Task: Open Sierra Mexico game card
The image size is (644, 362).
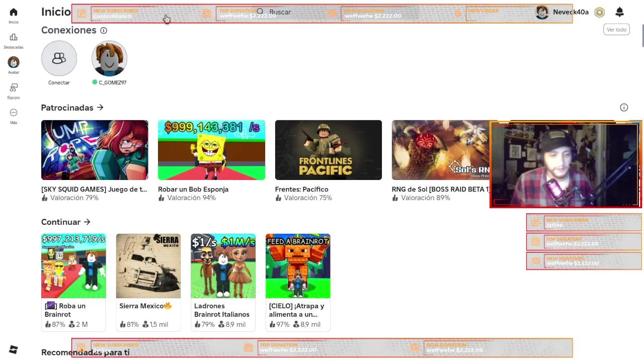Action: click(x=148, y=282)
